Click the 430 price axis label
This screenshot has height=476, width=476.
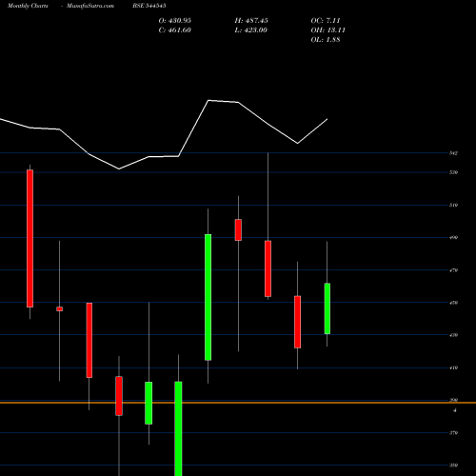pos(453,335)
